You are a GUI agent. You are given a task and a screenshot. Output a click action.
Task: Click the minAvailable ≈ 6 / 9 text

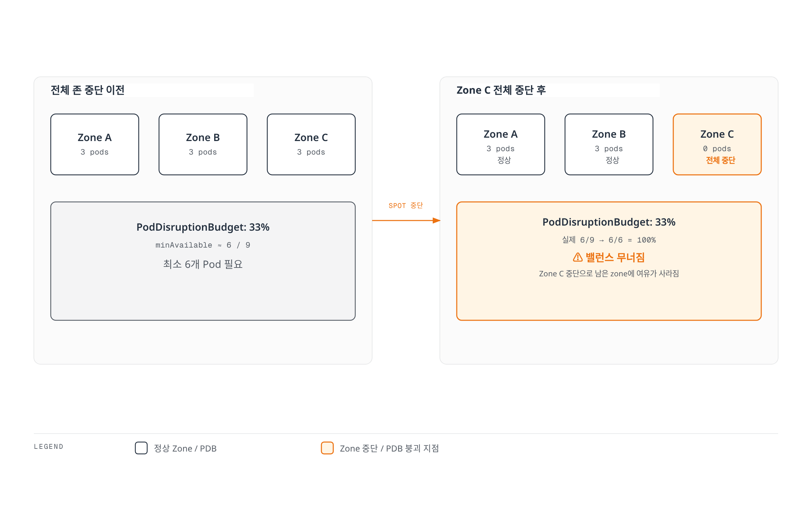[x=203, y=245]
